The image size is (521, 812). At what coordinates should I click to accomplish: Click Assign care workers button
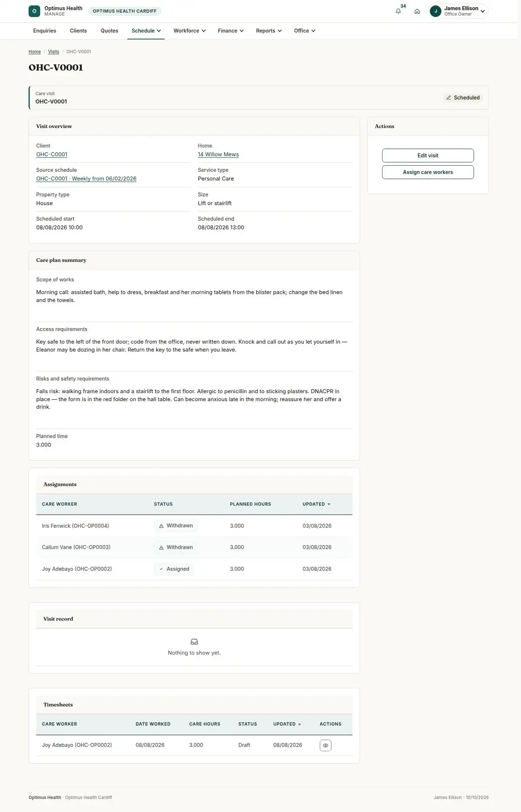pyautogui.click(x=428, y=172)
